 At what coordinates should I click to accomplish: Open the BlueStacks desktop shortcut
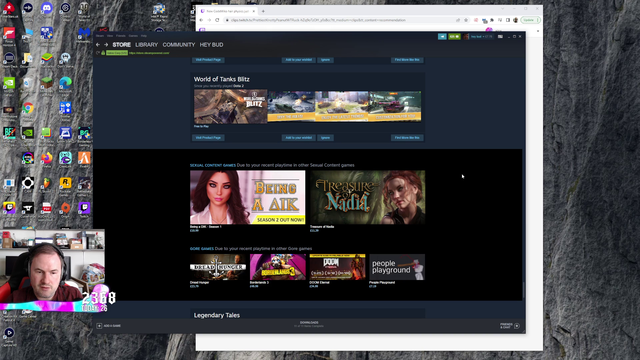47,58
